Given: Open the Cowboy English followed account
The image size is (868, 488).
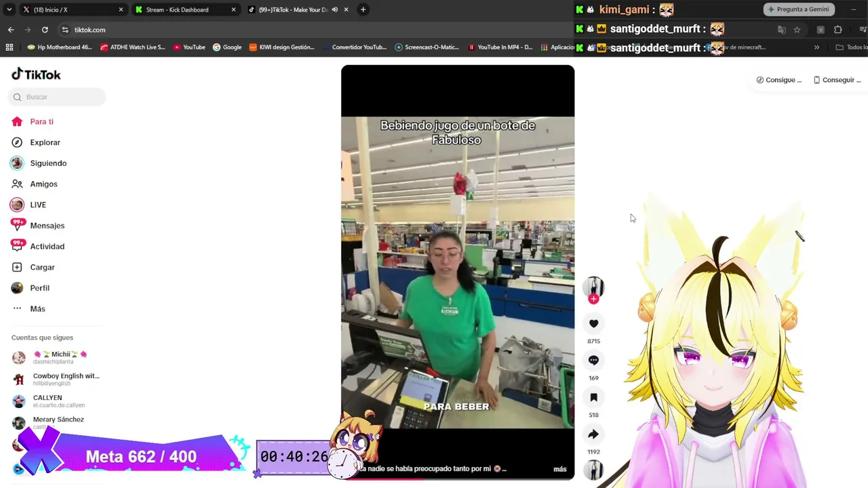Looking at the screenshot, I should 56,380.
